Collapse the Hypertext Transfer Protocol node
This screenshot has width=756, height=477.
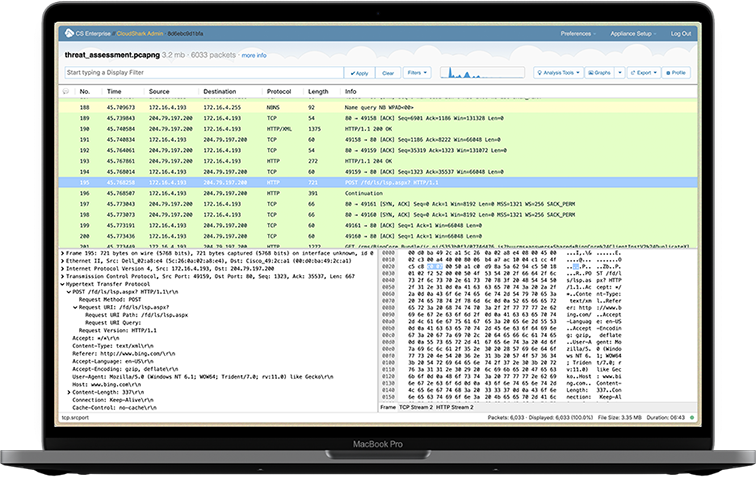[62, 284]
